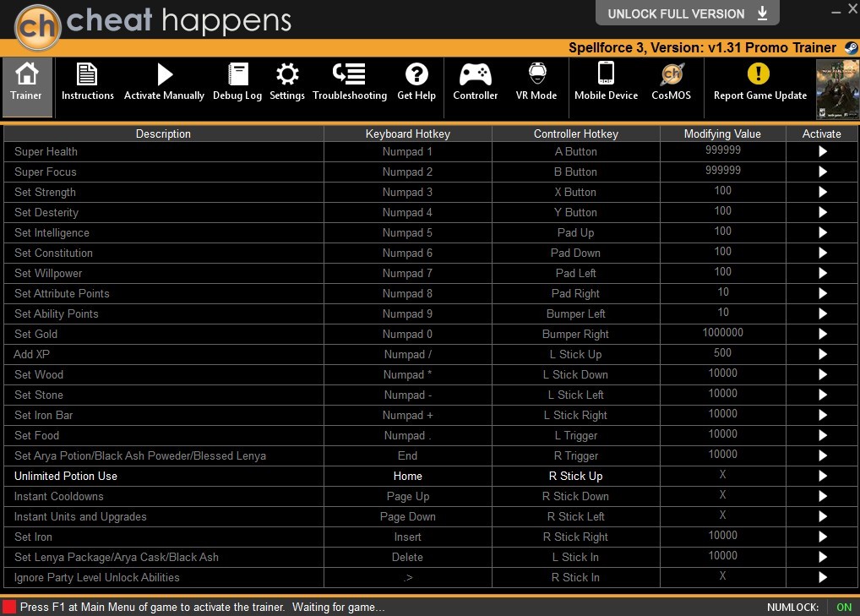Activate the Set Willpower cheat arrow

point(822,273)
